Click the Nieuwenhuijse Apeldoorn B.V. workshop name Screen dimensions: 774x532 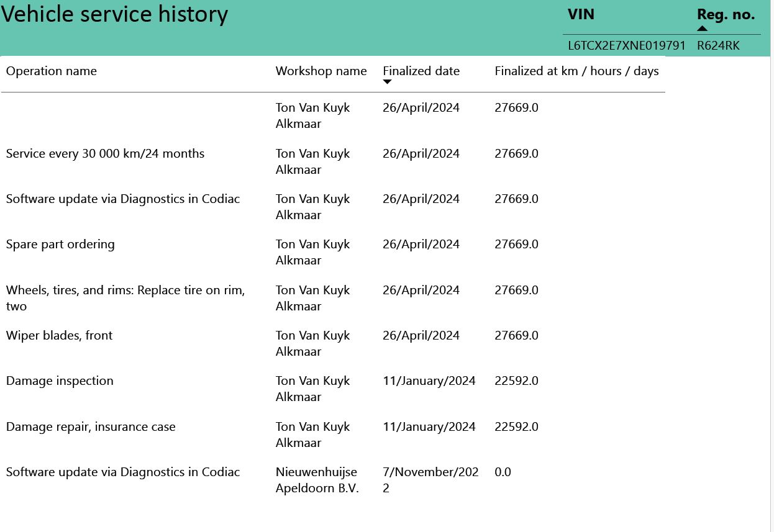[x=317, y=480]
